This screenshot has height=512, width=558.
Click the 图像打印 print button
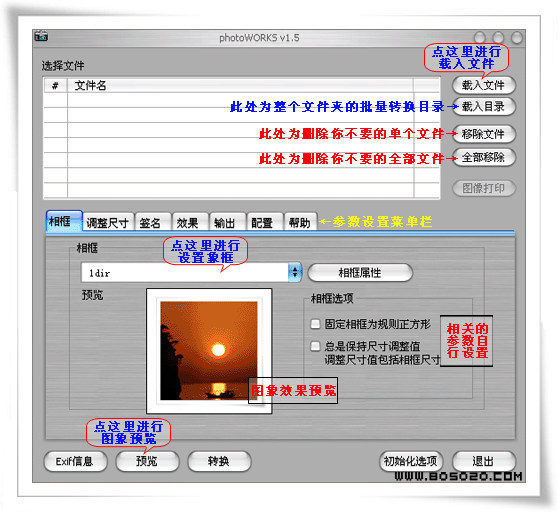click(x=483, y=188)
